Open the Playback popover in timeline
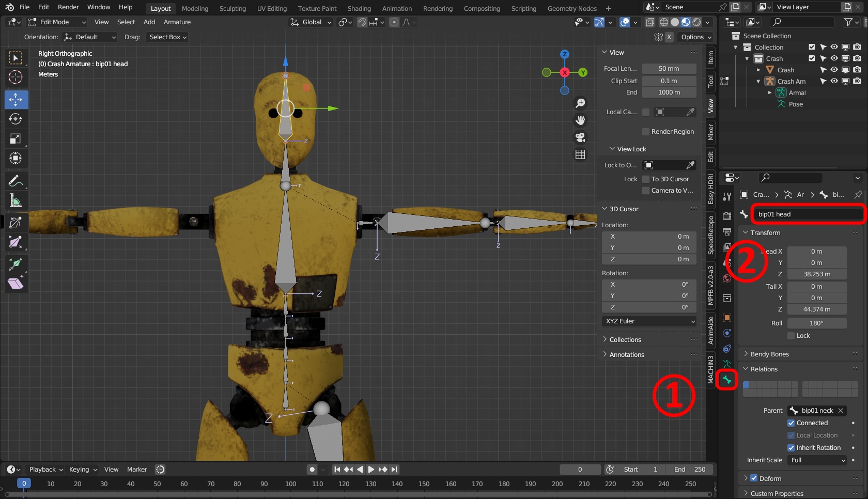The height and width of the screenshot is (499, 868). [46, 470]
